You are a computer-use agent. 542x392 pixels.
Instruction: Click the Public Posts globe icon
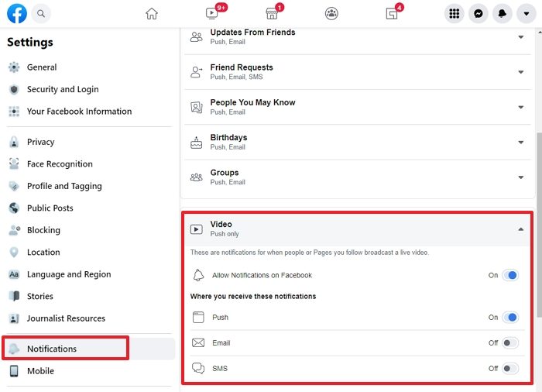coord(14,208)
